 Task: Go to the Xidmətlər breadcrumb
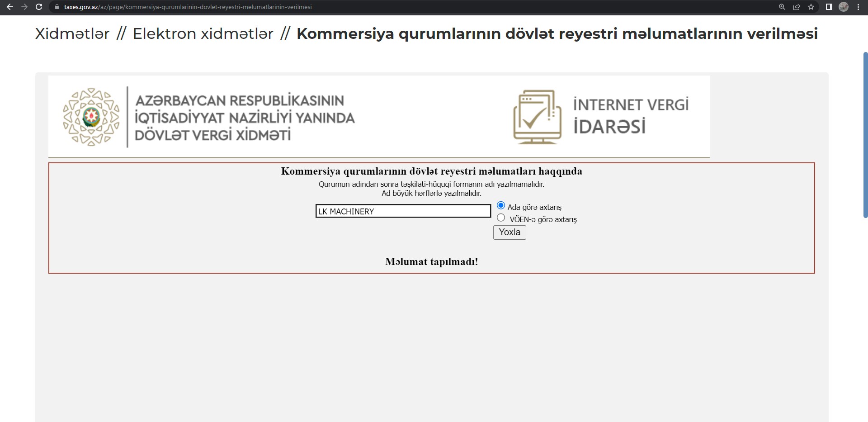pos(72,34)
